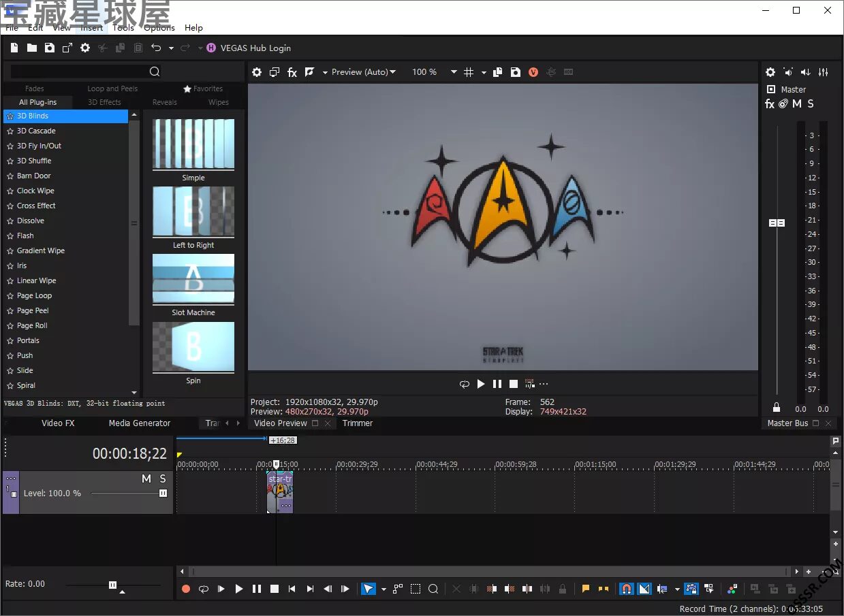Switch to the Trimmer tab
This screenshot has height=616, width=844.
coord(358,423)
